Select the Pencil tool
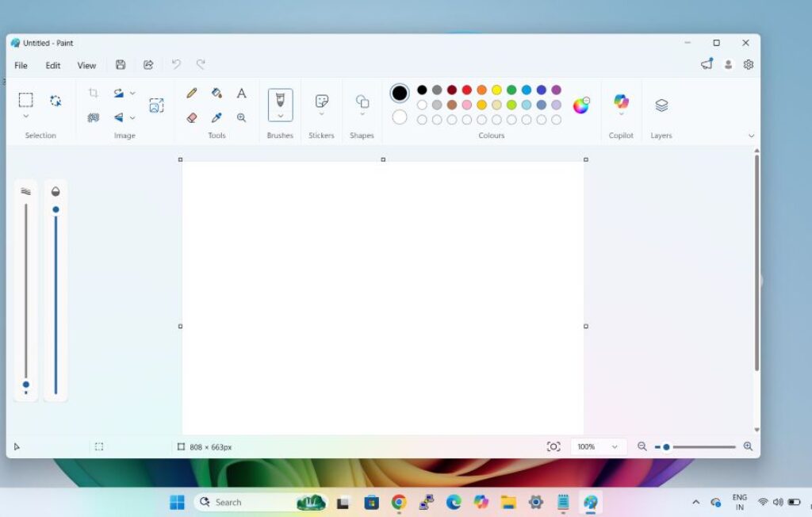This screenshot has width=812, height=517. 192,94
